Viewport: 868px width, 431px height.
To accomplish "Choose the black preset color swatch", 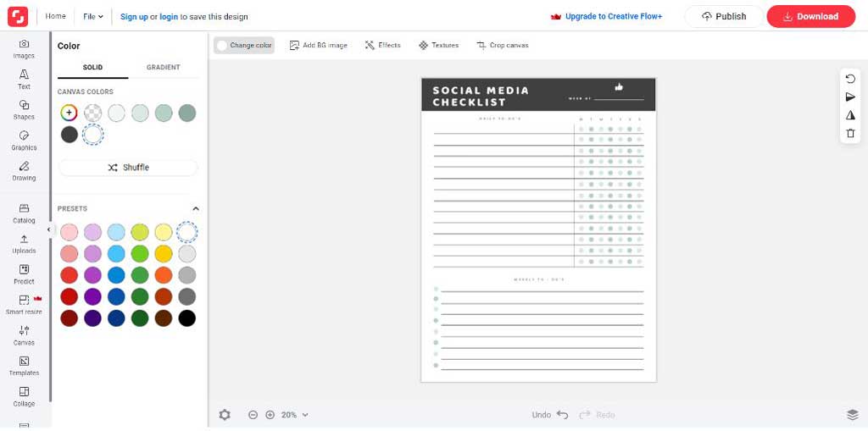I will click(x=187, y=318).
